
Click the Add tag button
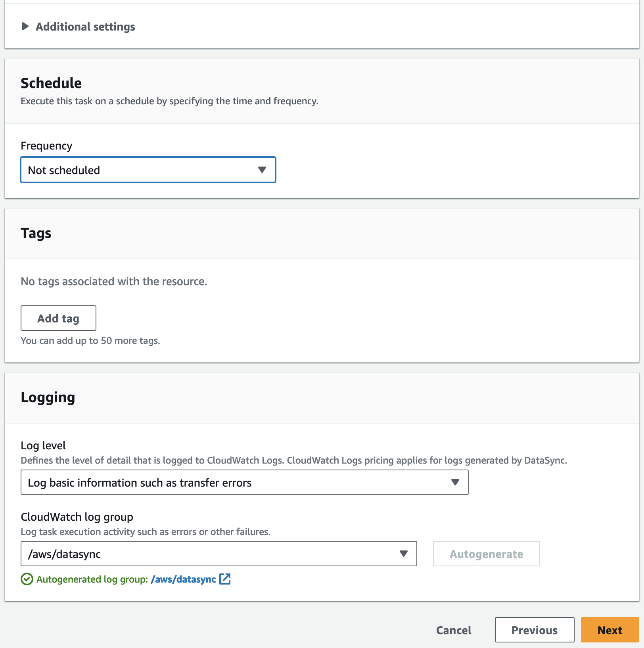pyautogui.click(x=58, y=318)
